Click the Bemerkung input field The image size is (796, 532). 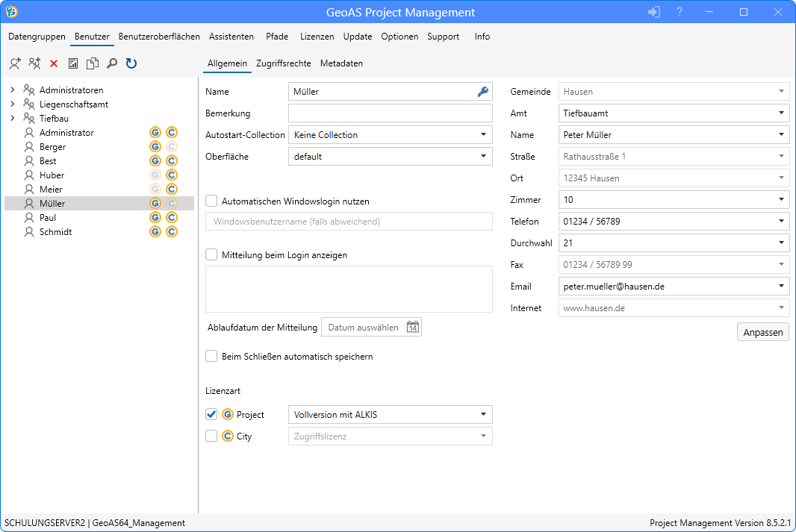[390, 113]
